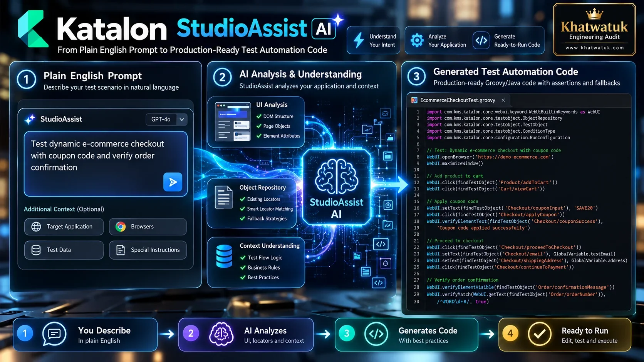Open the Test Data context option
644x362 pixels.
coord(64,250)
